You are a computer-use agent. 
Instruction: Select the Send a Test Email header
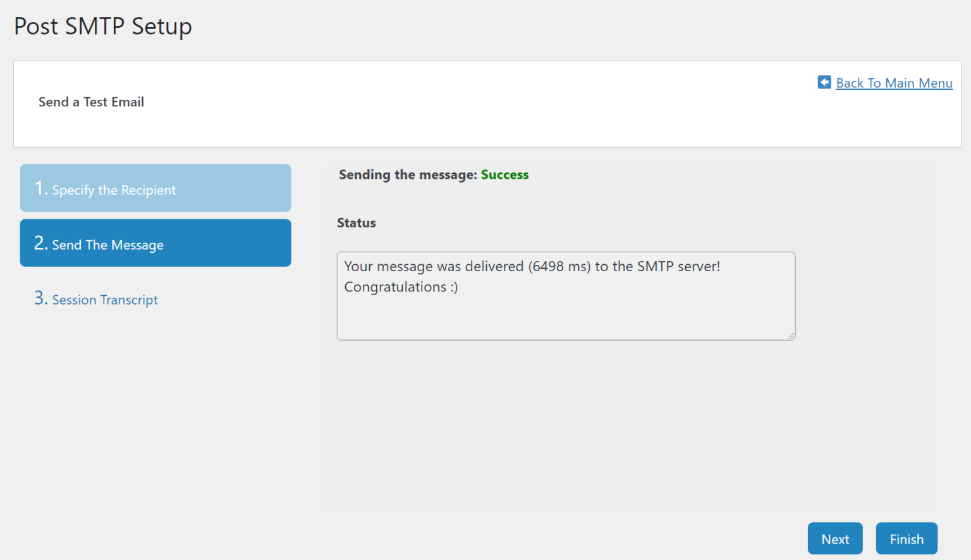point(91,102)
